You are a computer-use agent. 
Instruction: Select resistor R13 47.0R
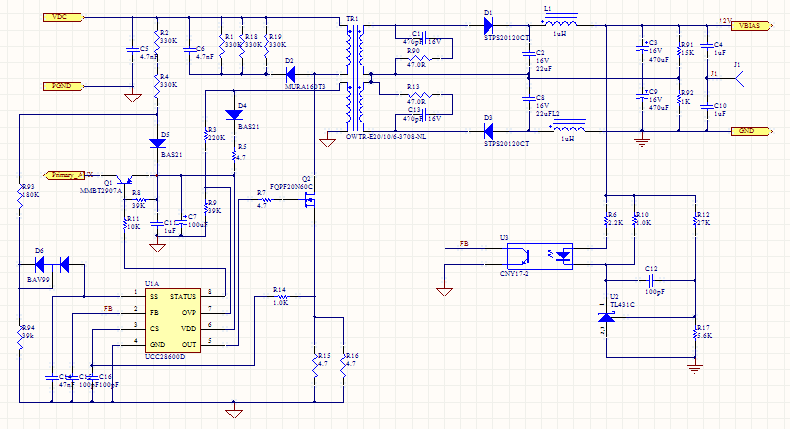[419, 95]
